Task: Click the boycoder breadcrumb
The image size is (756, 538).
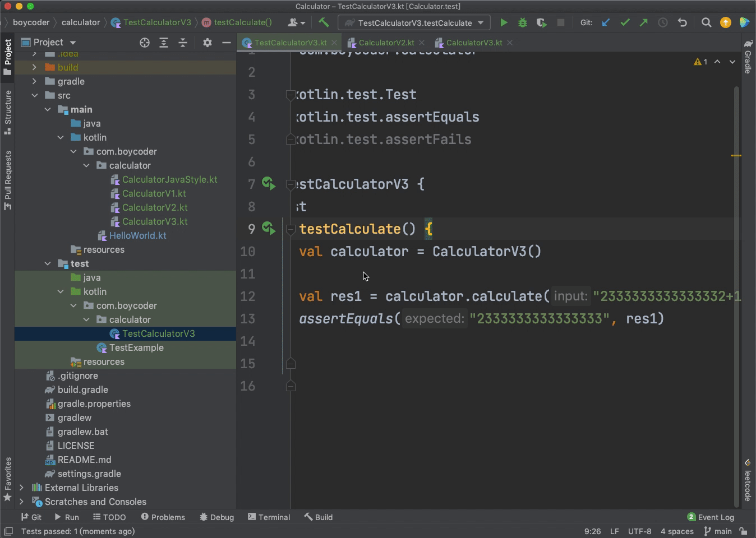Action: [31, 22]
